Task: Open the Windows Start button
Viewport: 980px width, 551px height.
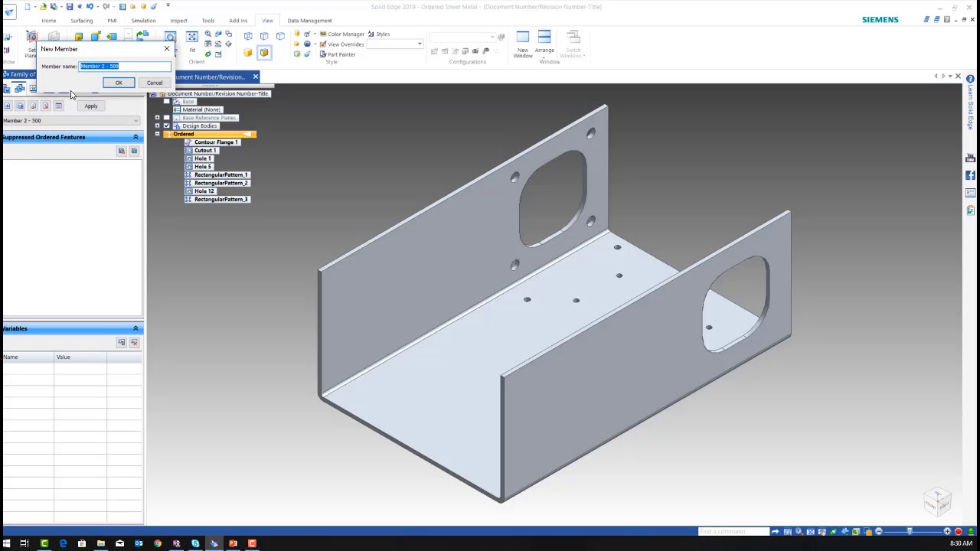Action: click(x=6, y=543)
